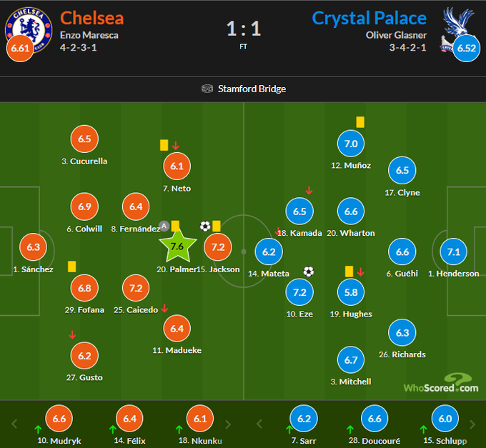
Task: Select substitute Mudryk's 6.6 rating circle
Action: tap(59, 420)
